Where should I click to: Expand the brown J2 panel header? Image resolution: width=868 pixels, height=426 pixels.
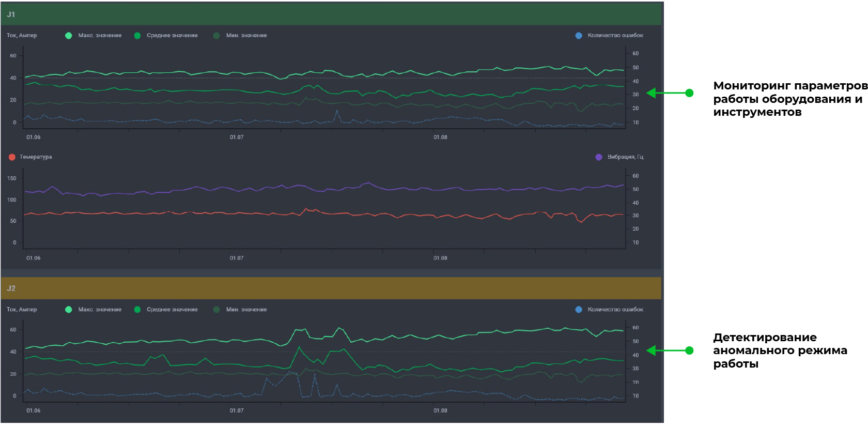[331, 288]
